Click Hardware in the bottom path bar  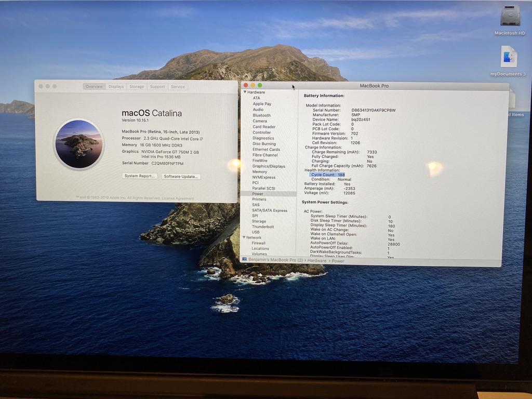pos(317,261)
